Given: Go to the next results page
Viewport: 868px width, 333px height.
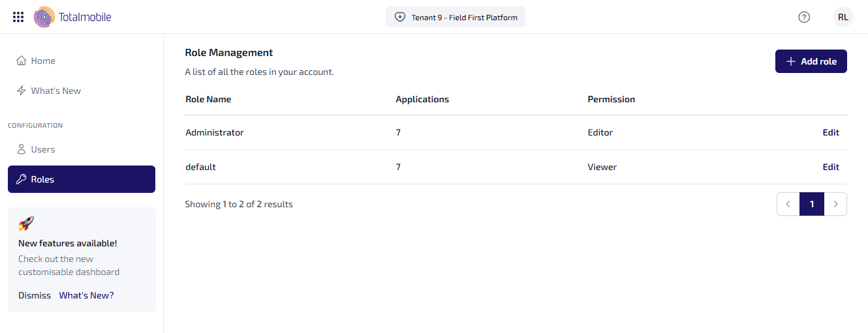Looking at the screenshot, I should (835, 204).
